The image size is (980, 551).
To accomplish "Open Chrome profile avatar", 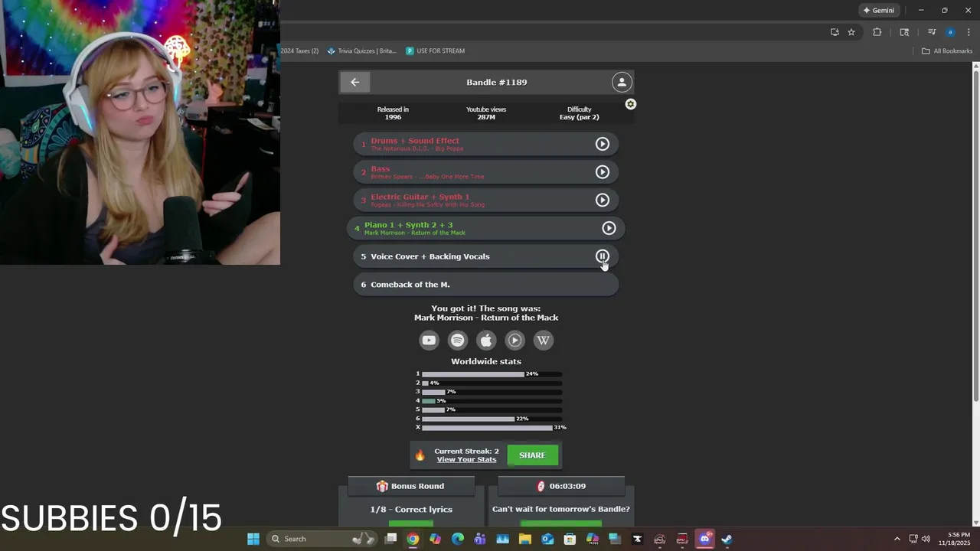I will pyautogui.click(x=950, y=32).
